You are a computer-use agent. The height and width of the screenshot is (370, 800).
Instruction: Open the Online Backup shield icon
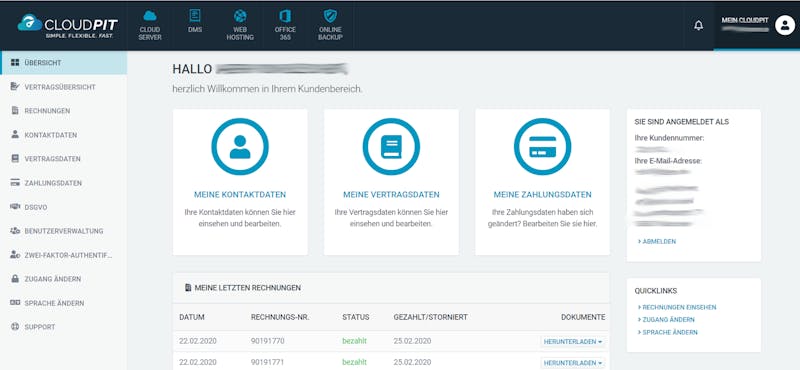pos(330,16)
